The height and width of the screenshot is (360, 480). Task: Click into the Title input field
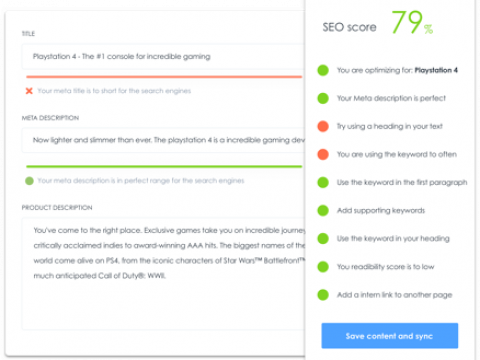click(x=163, y=57)
